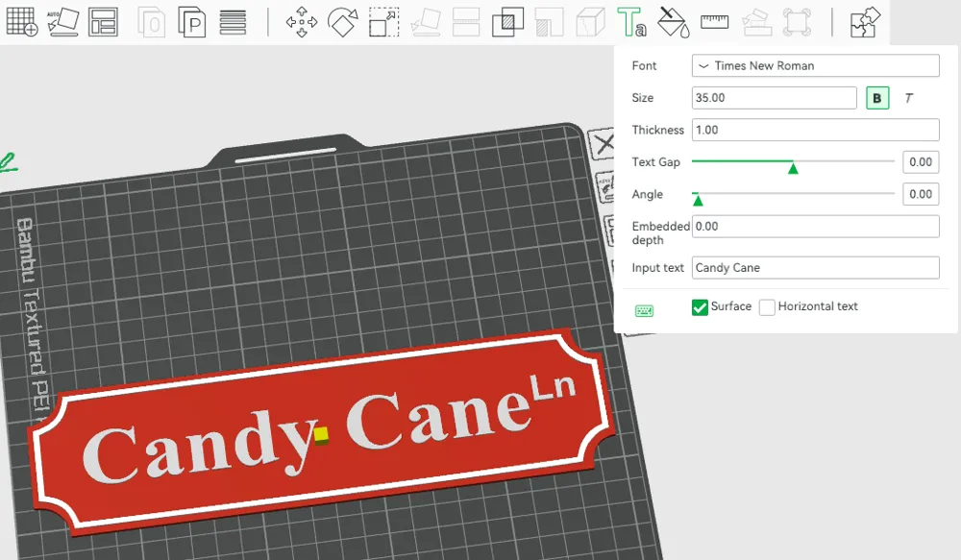Click the Input text field containing Candy Cane
The height and width of the screenshot is (560, 961).
click(x=815, y=268)
